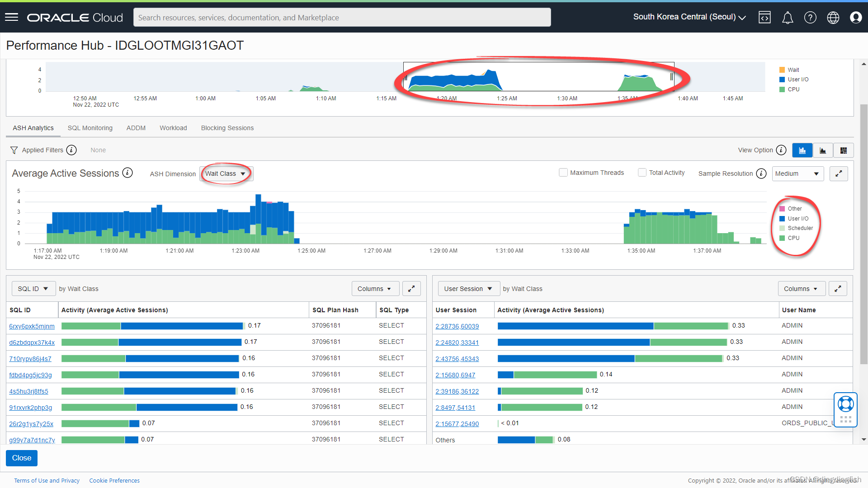Toggle the CPU legend in sessions chart
Screen dimensions: 868x488
789,238
